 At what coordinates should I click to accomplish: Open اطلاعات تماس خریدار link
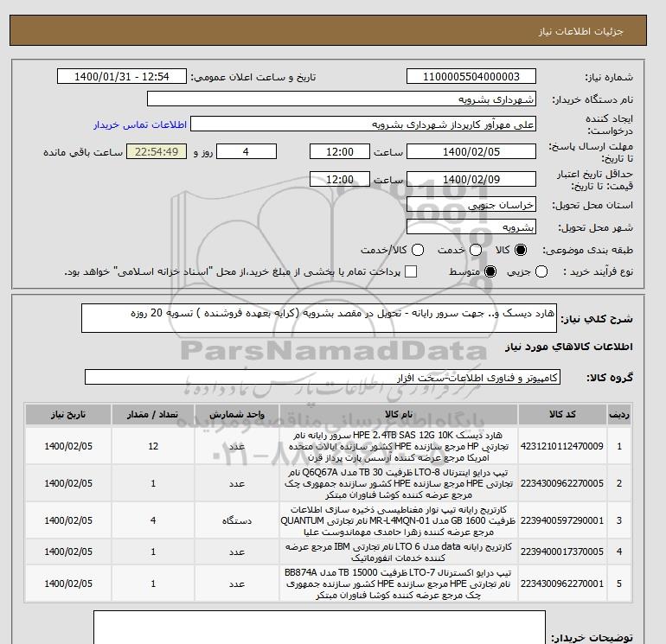(140, 124)
